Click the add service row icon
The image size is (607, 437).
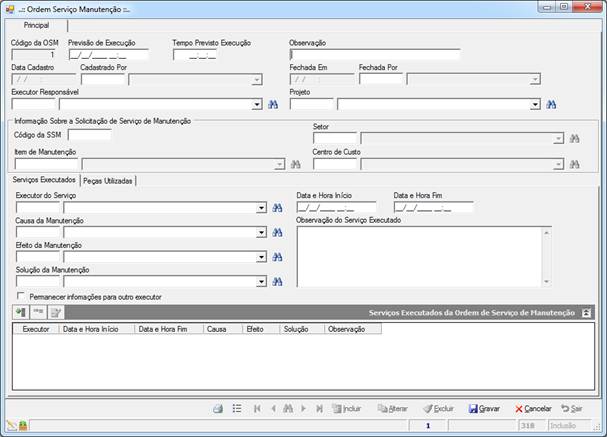(x=21, y=312)
